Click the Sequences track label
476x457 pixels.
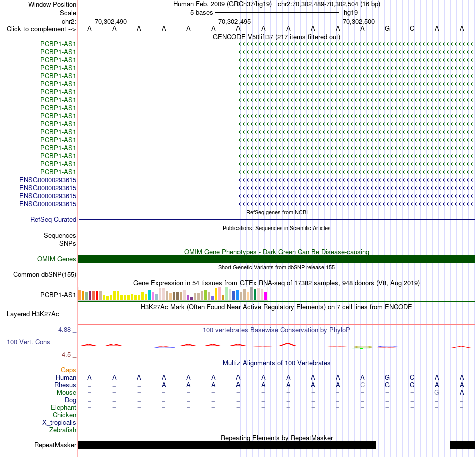(x=60, y=236)
